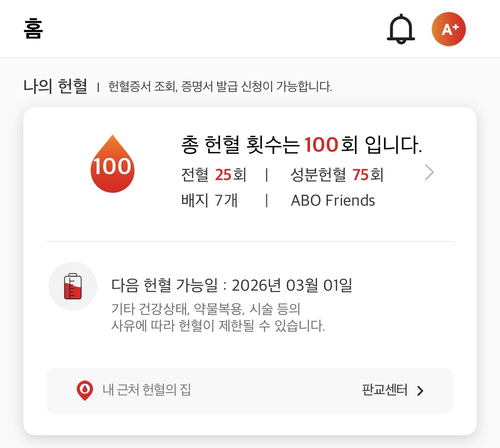The width and height of the screenshot is (500, 448).
Task: Tap the 헌혈증서 조회 description text
Action: click(x=220, y=86)
